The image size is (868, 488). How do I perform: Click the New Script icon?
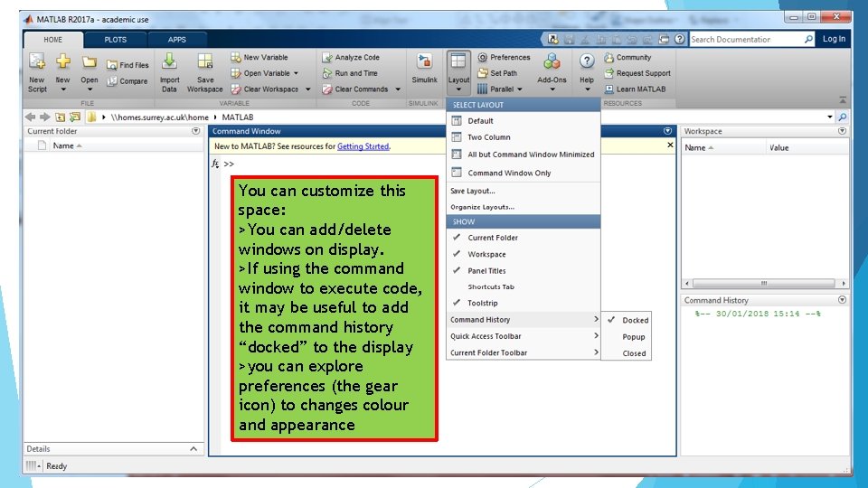37,62
